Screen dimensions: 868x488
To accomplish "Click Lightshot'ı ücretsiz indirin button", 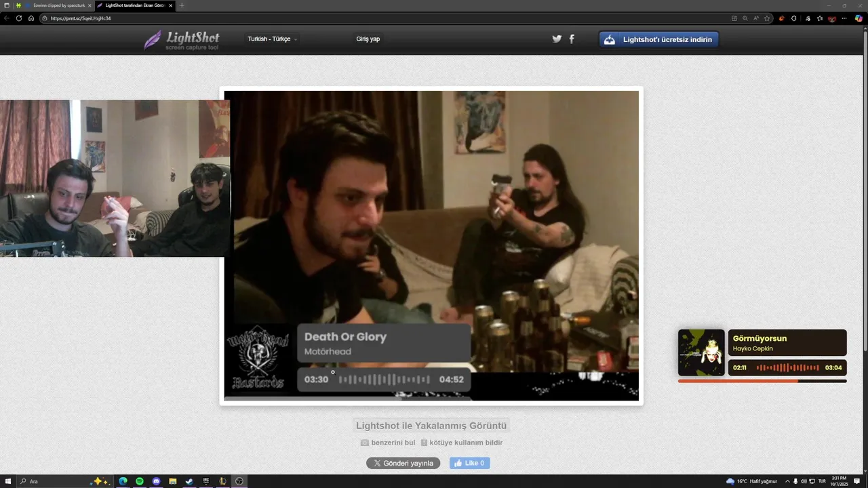I will pyautogui.click(x=658, y=39).
